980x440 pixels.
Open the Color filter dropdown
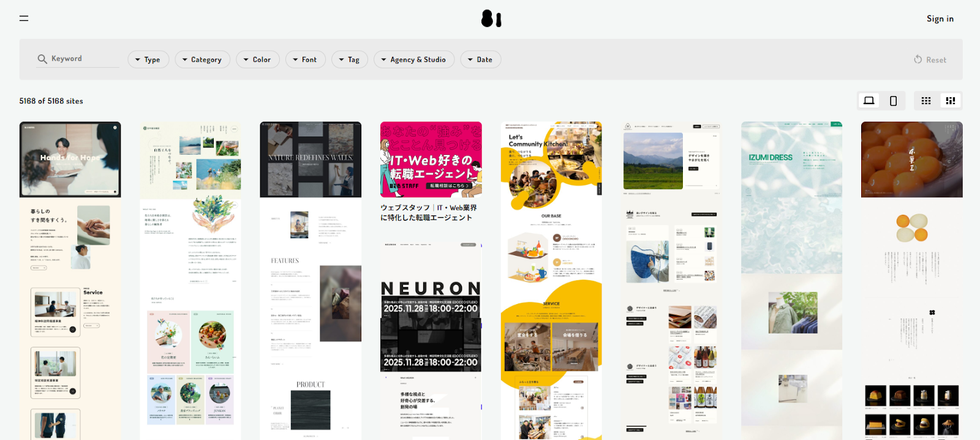[x=257, y=59]
